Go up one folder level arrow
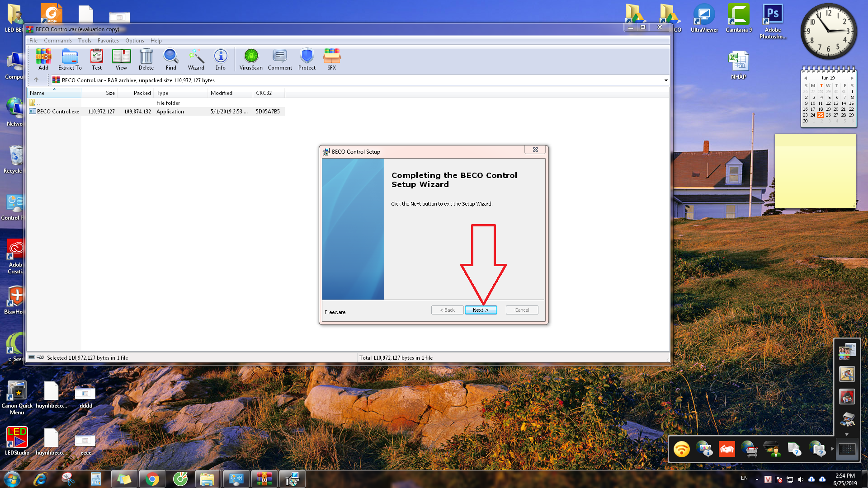868x488 pixels. coord(36,80)
